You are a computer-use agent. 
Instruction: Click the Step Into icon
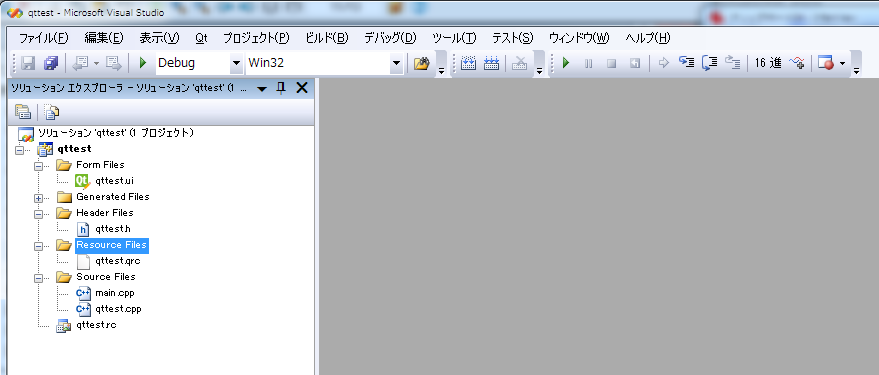pos(687,63)
